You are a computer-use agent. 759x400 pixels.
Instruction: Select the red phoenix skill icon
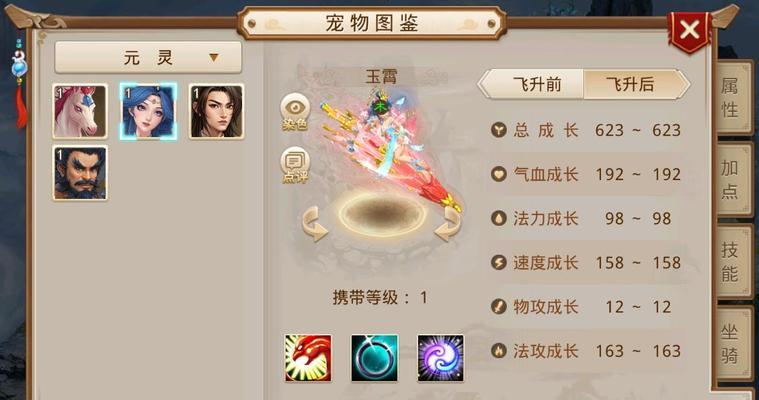click(x=308, y=358)
